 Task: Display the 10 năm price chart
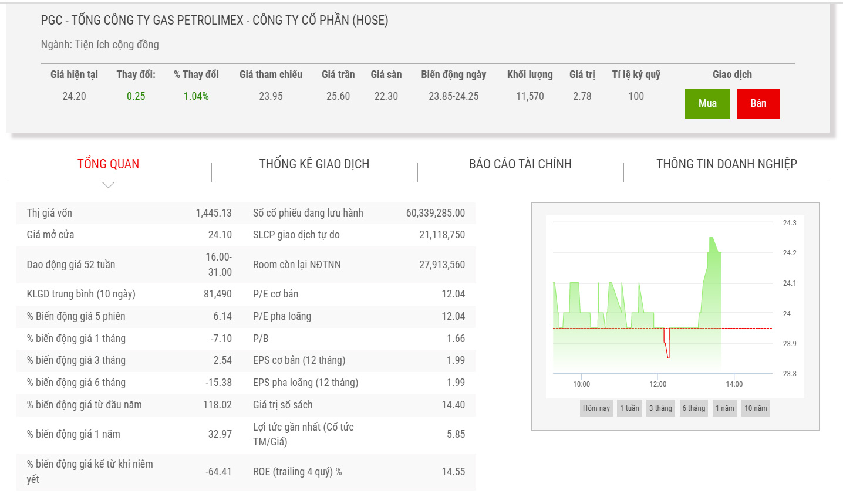[756, 408]
